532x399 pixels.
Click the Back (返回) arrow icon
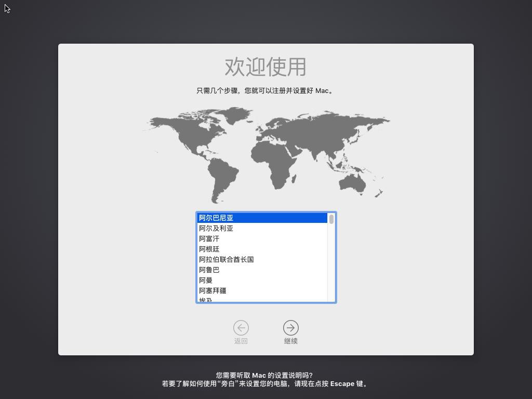point(241,328)
